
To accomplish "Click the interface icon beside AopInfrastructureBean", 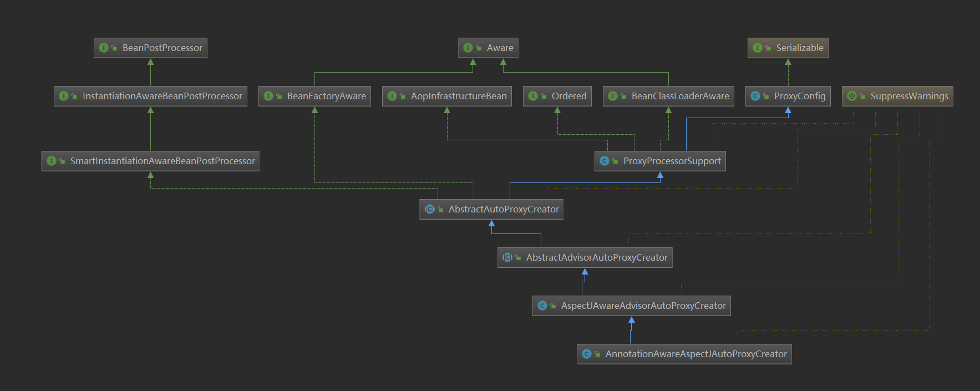I will click(x=392, y=96).
